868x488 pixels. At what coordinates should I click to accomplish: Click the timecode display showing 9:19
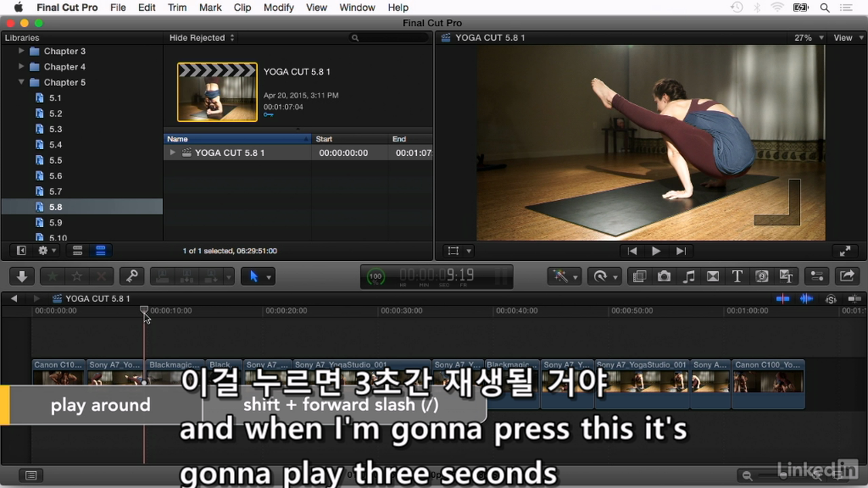pyautogui.click(x=437, y=275)
